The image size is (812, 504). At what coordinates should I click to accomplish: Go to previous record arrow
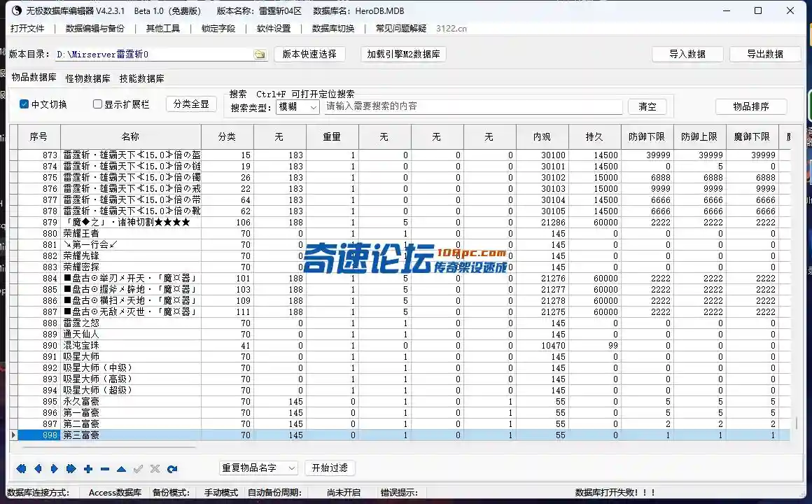38,469
